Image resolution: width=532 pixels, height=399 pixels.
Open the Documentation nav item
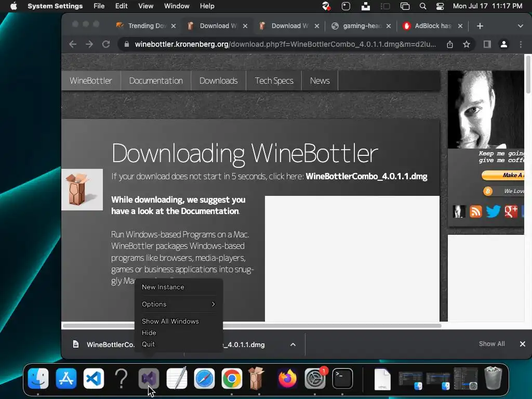(156, 81)
